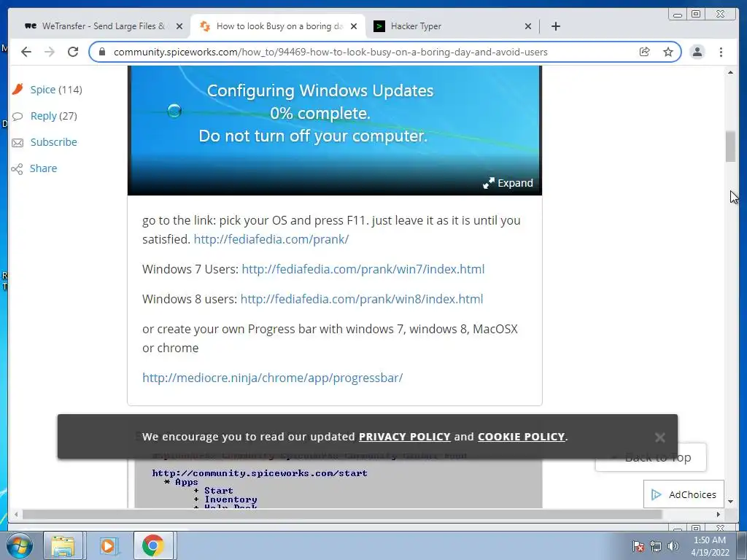Open Chrome three-dot menu
Viewport: 747px width, 560px height.
coord(721,52)
